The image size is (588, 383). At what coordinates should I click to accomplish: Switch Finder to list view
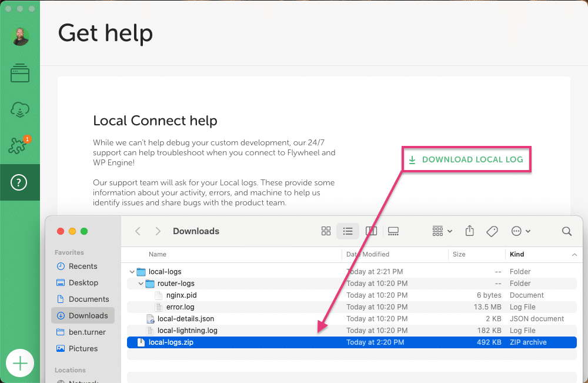348,231
